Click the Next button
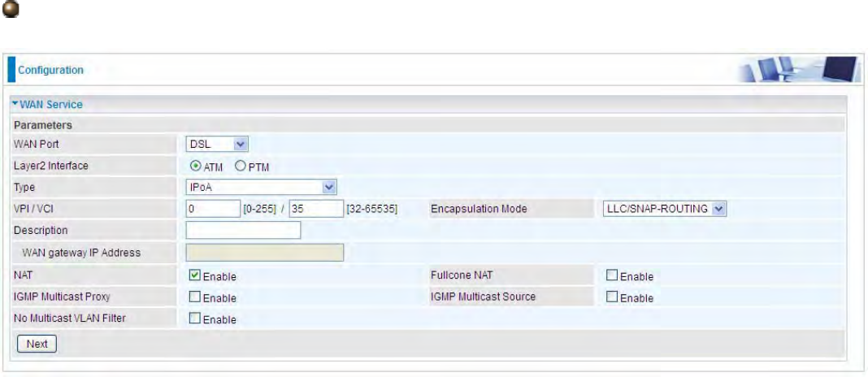 [x=37, y=344]
